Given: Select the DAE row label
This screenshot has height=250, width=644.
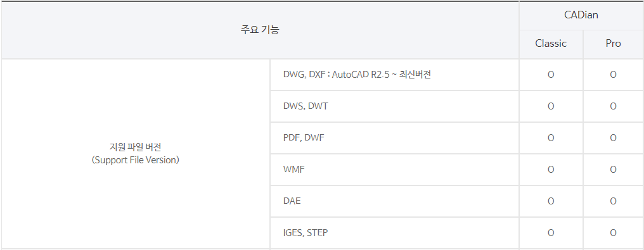Looking at the screenshot, I should coord(292,201).
